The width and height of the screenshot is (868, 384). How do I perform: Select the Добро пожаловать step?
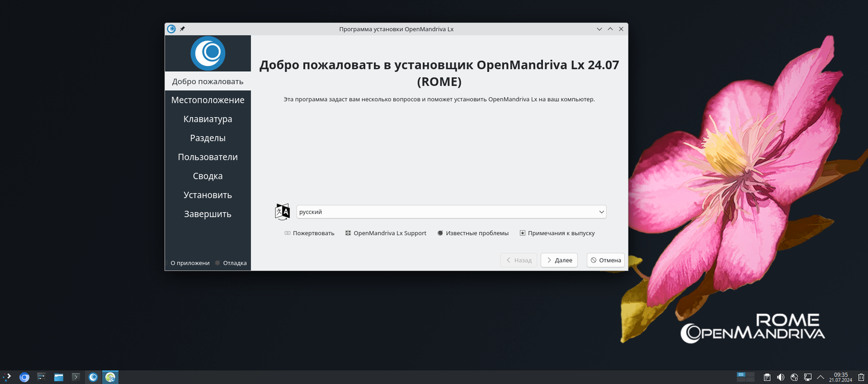coord(208,81)
